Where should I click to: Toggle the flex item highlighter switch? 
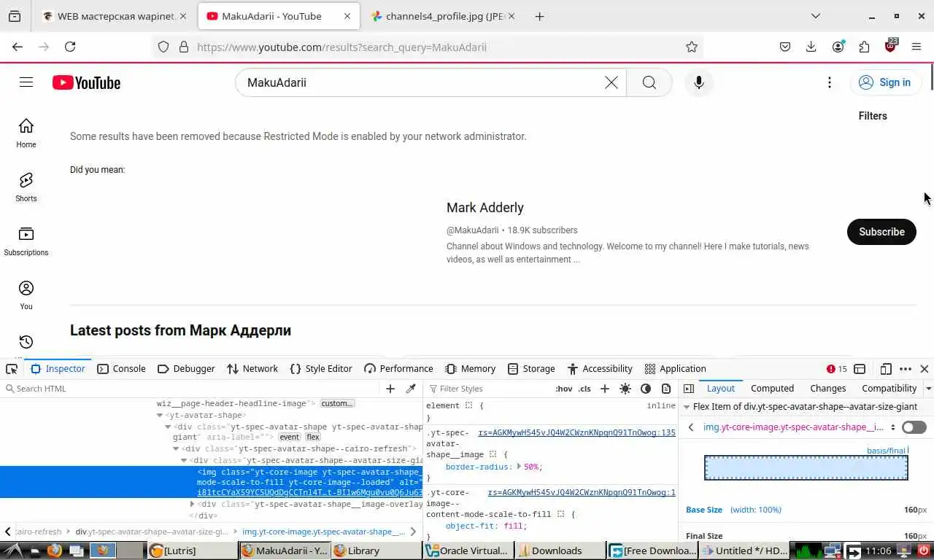[914, 427]
